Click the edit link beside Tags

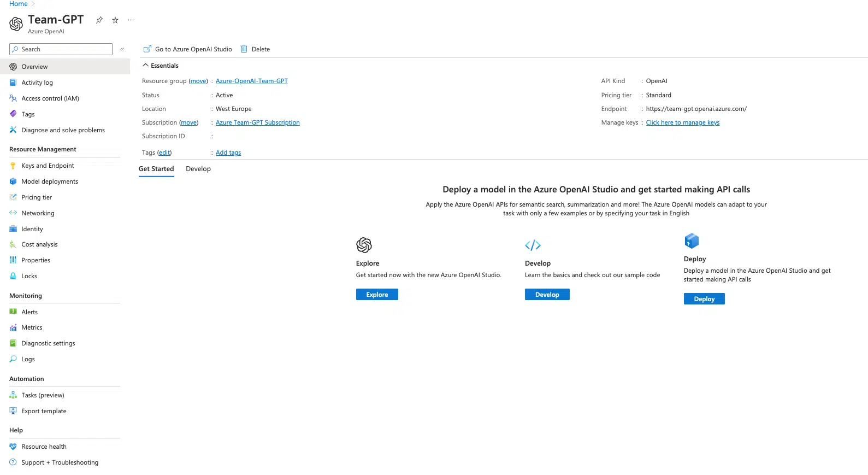[164, 153]
